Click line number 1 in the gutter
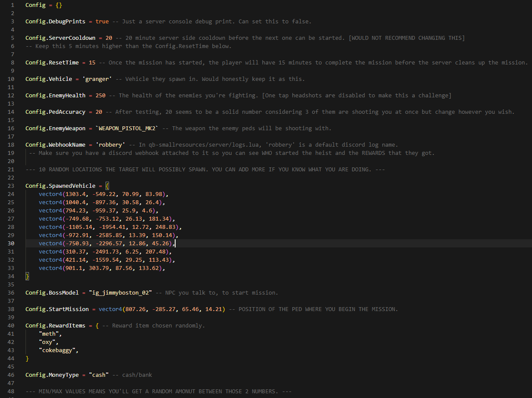 (x=13, y=5)
